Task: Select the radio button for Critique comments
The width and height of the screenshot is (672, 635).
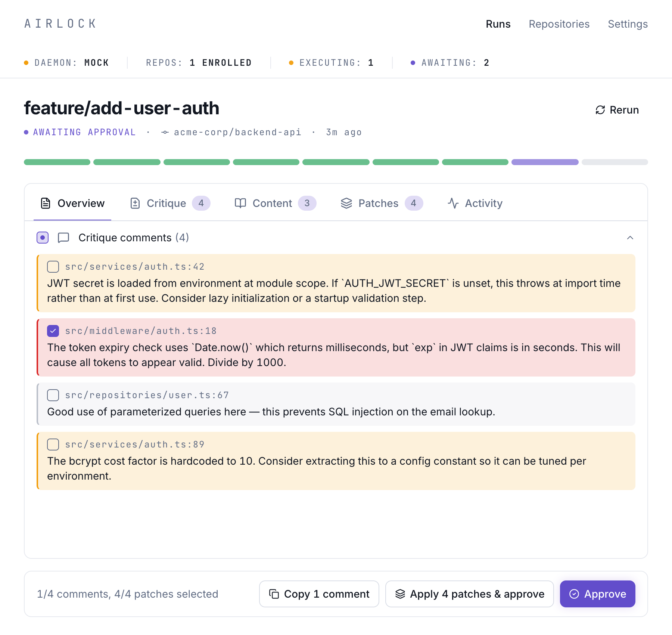Action: (x=43, y=238)
